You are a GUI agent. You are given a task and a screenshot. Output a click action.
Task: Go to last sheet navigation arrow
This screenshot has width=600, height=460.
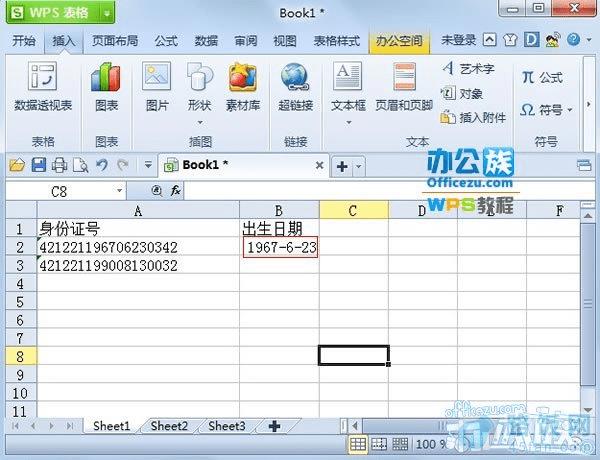[x=70, y=426]
